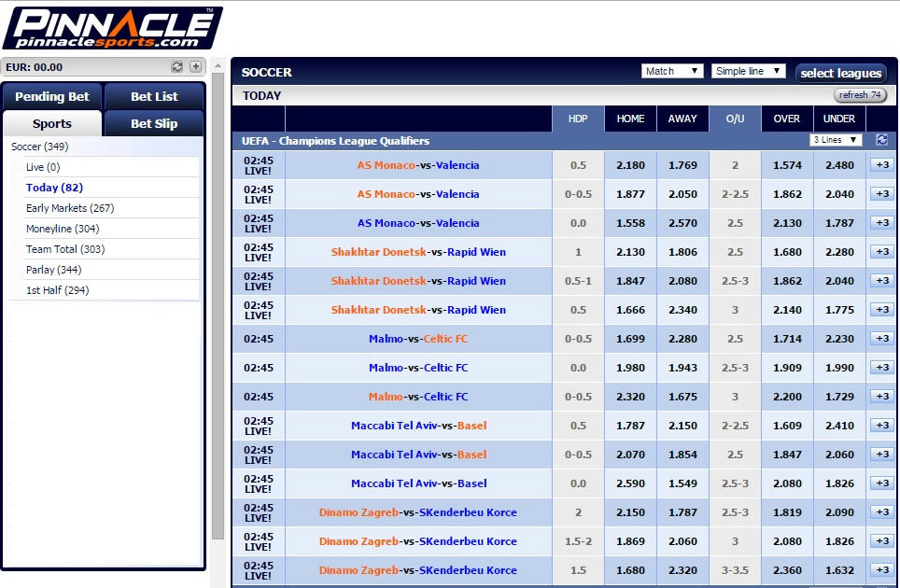The image size is (900, 588).
Task: Select the over odds 2.360
Action: click(787, 570)
